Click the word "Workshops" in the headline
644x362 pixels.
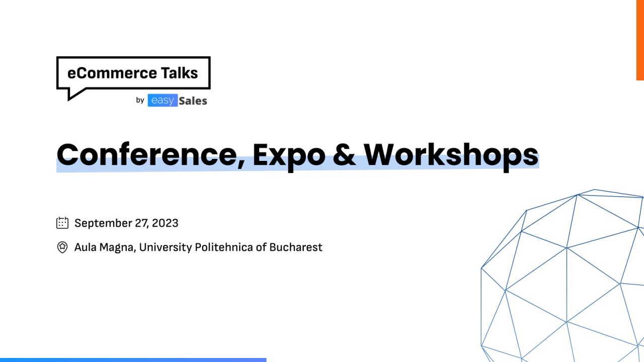click(x=451, y=154)
